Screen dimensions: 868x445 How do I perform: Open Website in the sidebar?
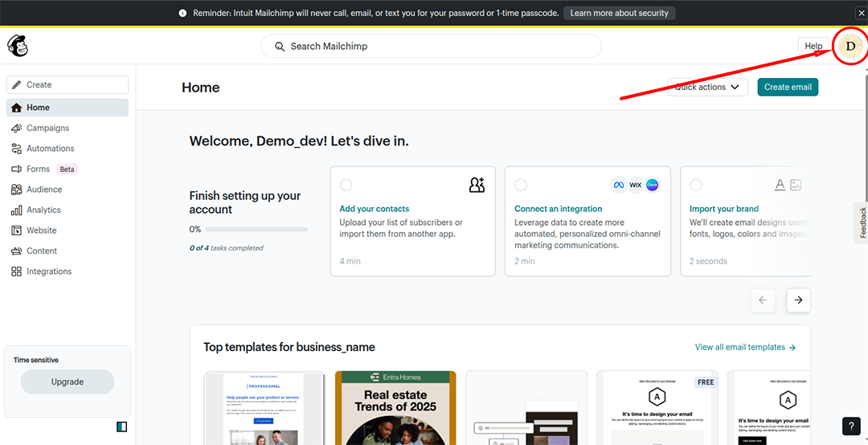pyautogui.click(x=68, y=231)
